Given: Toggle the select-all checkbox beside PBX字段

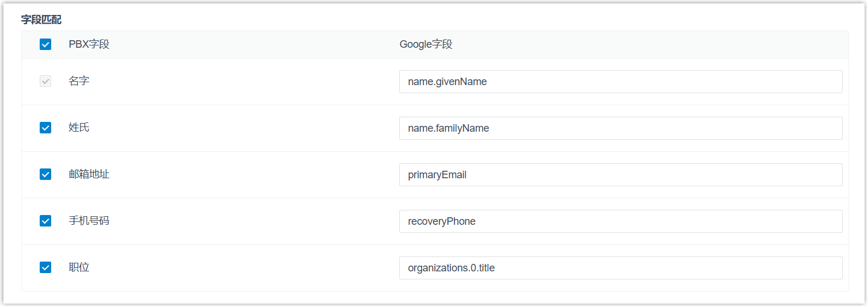Looking at the screenshot, I should click(45, 44).
